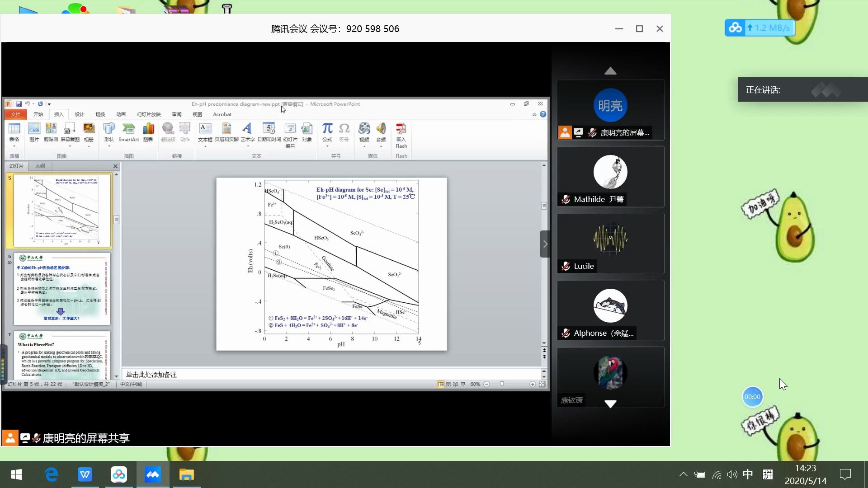
Task: Click muted mic icon beside Mathilde
Action: (x=566, y=200)
